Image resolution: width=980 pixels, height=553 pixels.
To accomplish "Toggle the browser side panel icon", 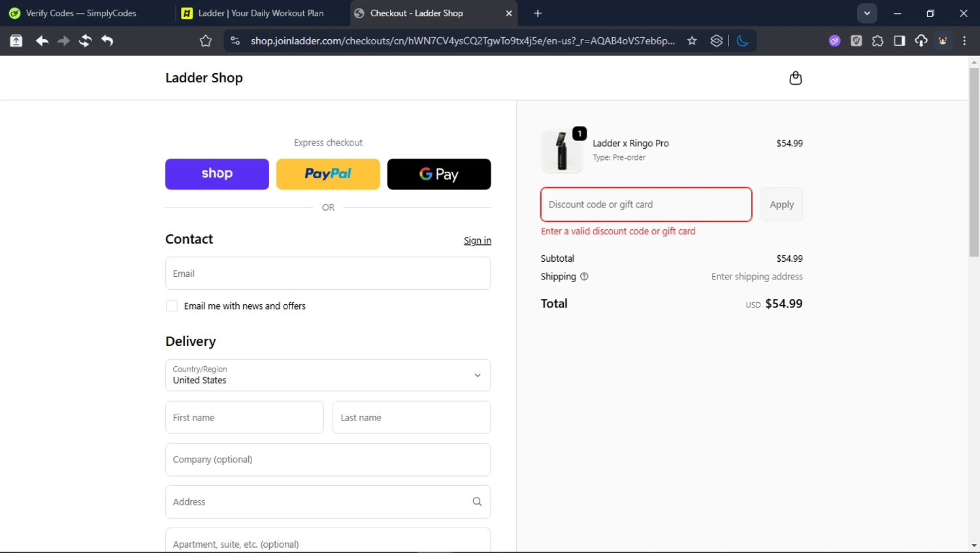I will [x=899, y=41].
